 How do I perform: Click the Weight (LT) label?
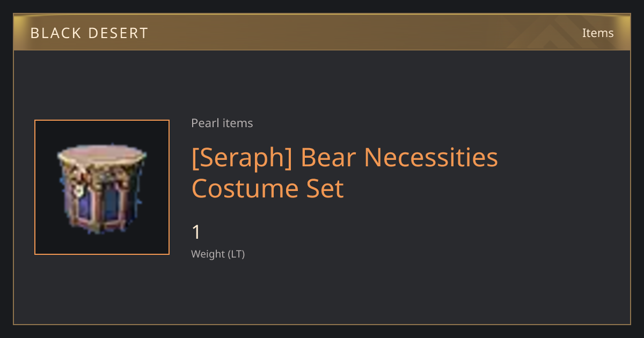pyautogui.click(x=218, y=254)
